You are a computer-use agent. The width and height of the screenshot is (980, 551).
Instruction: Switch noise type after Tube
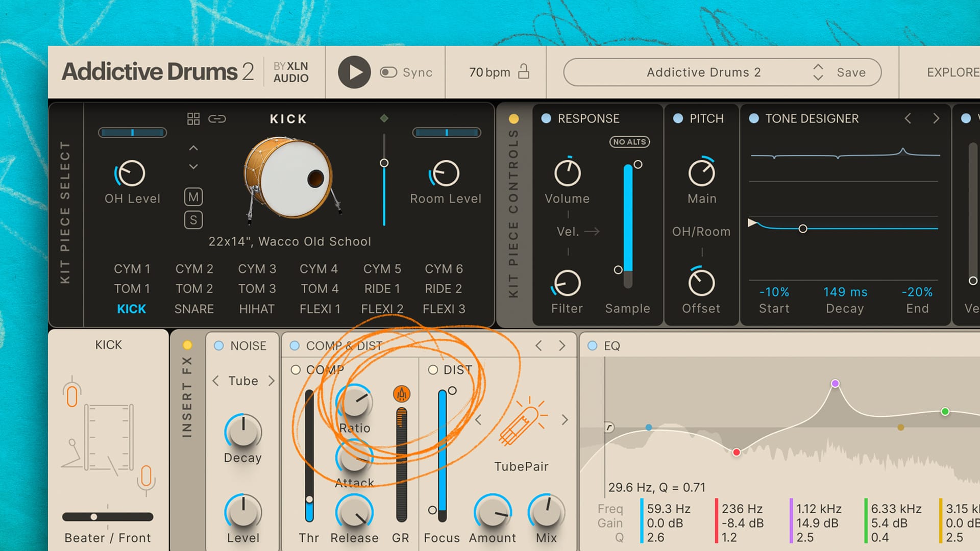[x=272, y=381]
